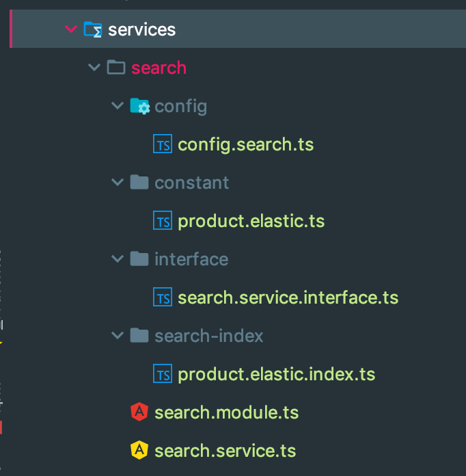Click the TS icon beside product.elastic.ts

click(x=163, y=222)
